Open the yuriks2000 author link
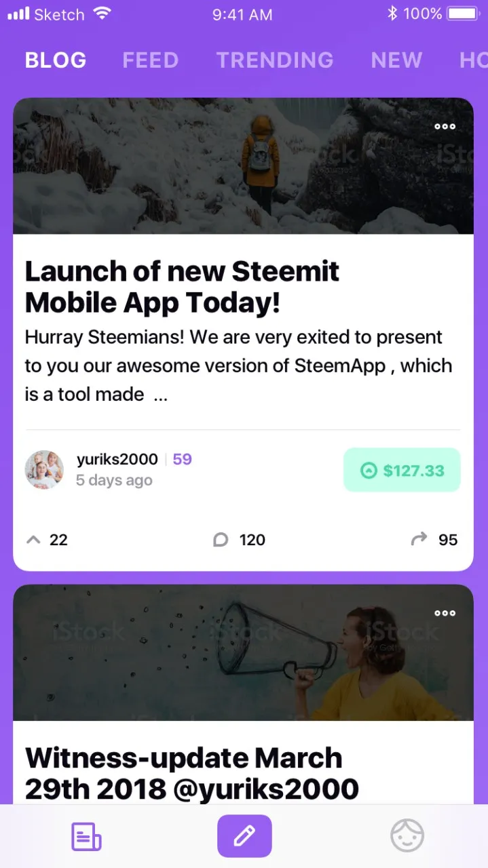This screenshot has height=868, width=488. (x=117, y=459)
